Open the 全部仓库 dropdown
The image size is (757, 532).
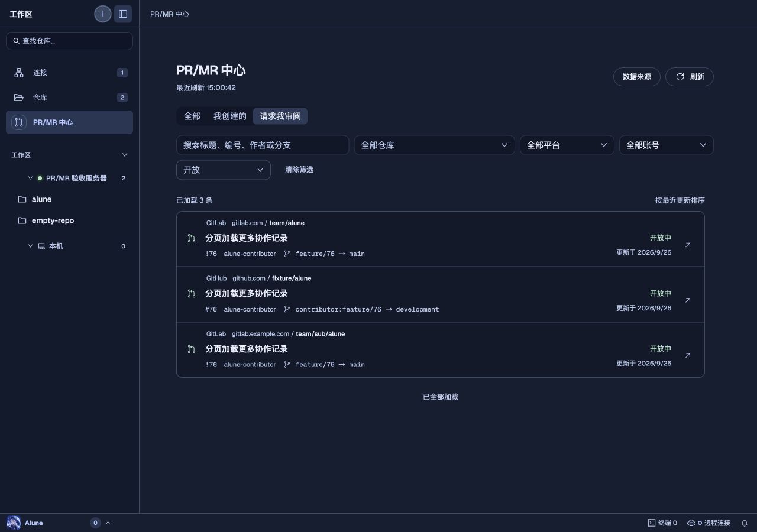(434, 145)
